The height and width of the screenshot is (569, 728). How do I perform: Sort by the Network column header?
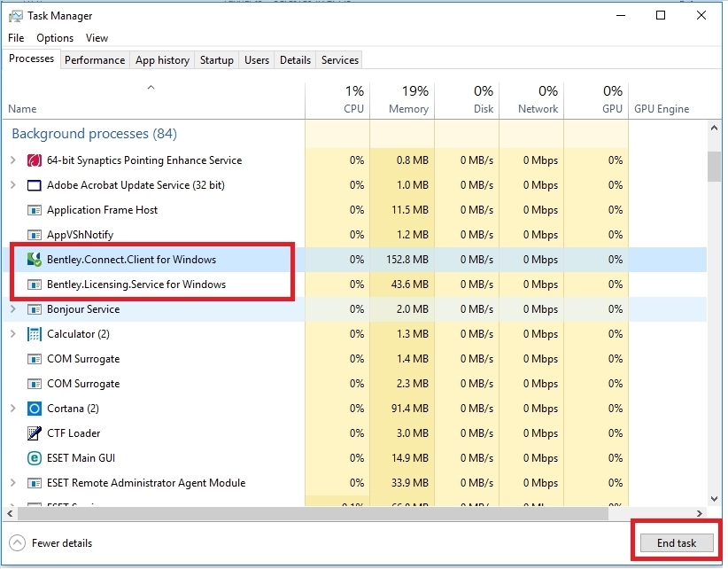click(531, 100)
